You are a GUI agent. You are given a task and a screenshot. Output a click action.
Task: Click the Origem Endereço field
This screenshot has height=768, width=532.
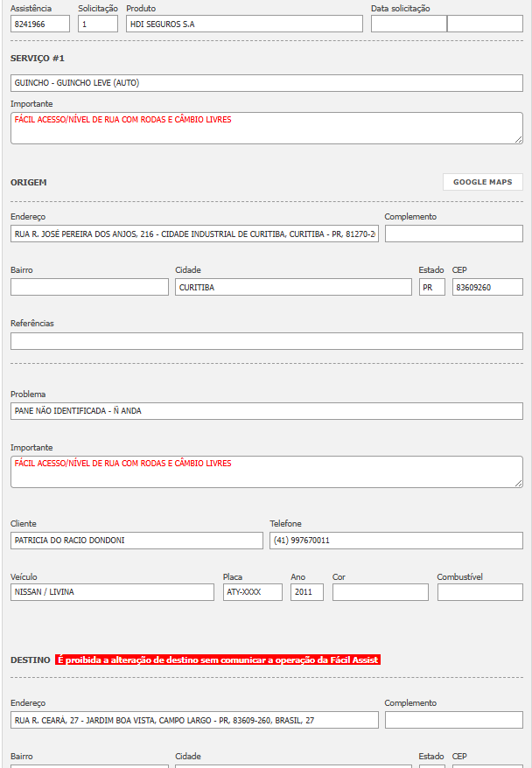194,234
